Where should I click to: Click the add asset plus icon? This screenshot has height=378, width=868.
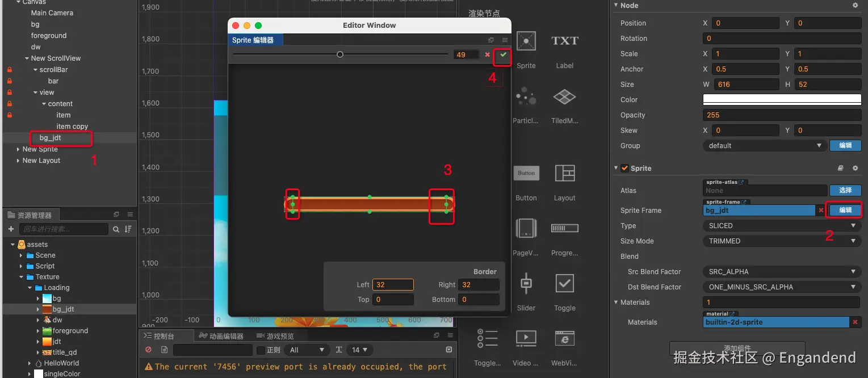[x=11, y=229]
